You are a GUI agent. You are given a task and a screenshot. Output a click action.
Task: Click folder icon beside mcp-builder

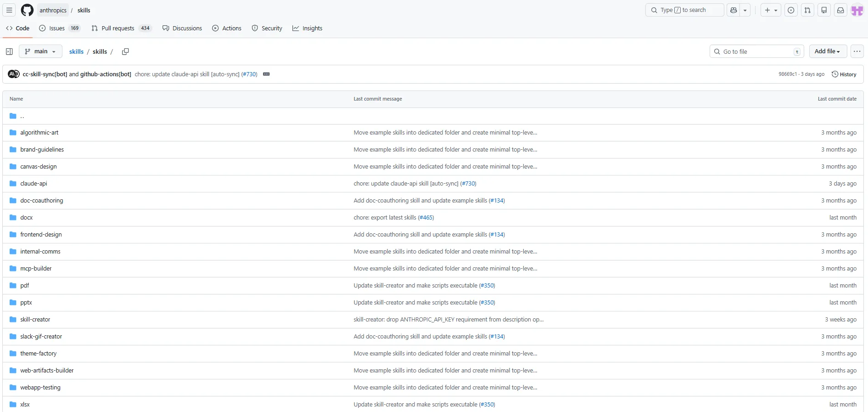click(x=13, y=268)
